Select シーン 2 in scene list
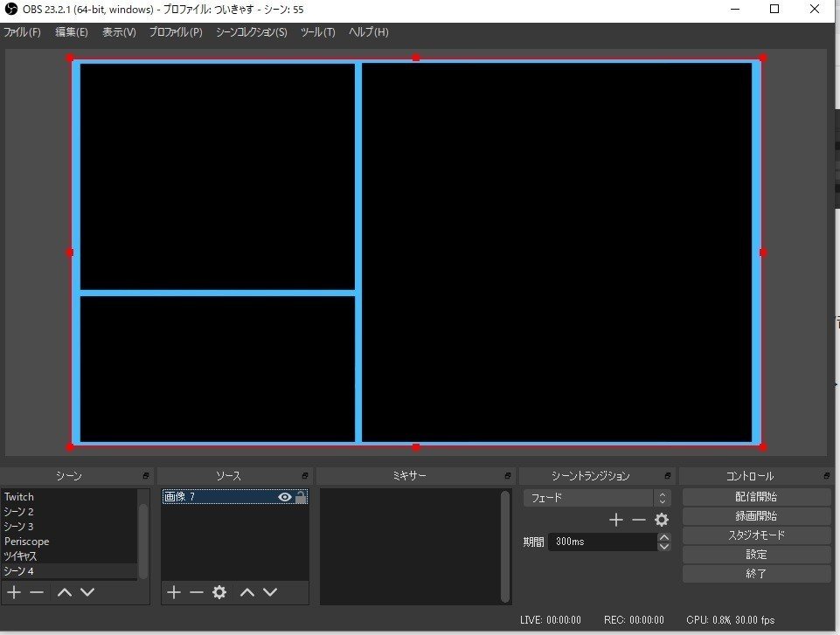 69,511
